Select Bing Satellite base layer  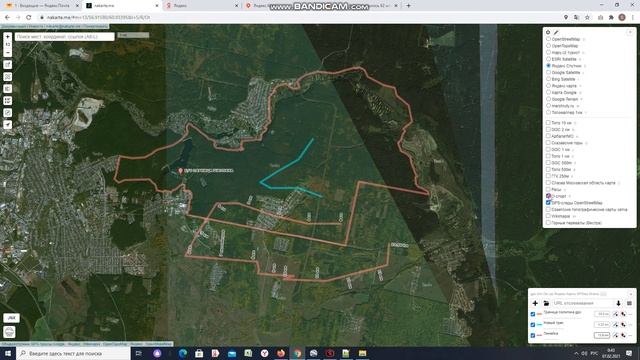click(548, 79)
